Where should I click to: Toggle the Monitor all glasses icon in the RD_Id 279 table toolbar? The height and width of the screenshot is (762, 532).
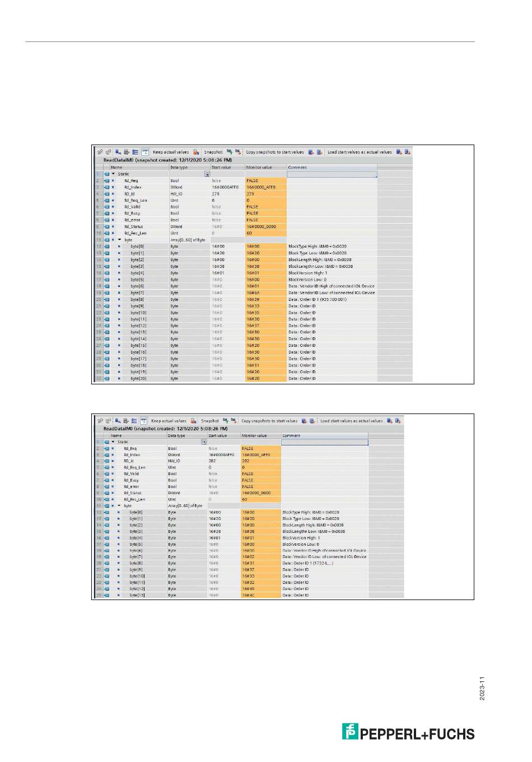144,152
